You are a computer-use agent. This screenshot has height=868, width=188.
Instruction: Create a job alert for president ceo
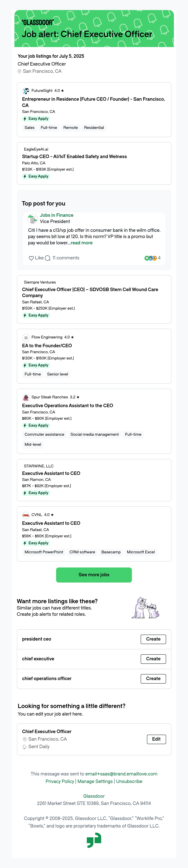[153, 639]
